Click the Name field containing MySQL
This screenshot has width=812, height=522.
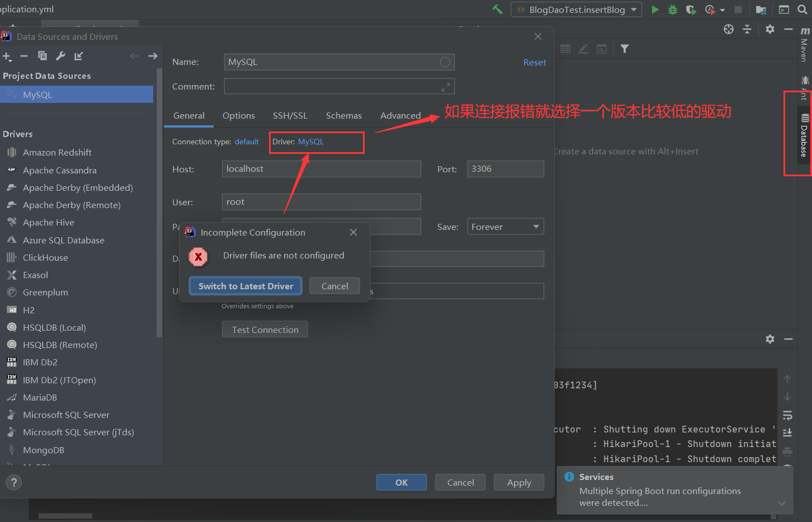[339, 62]
